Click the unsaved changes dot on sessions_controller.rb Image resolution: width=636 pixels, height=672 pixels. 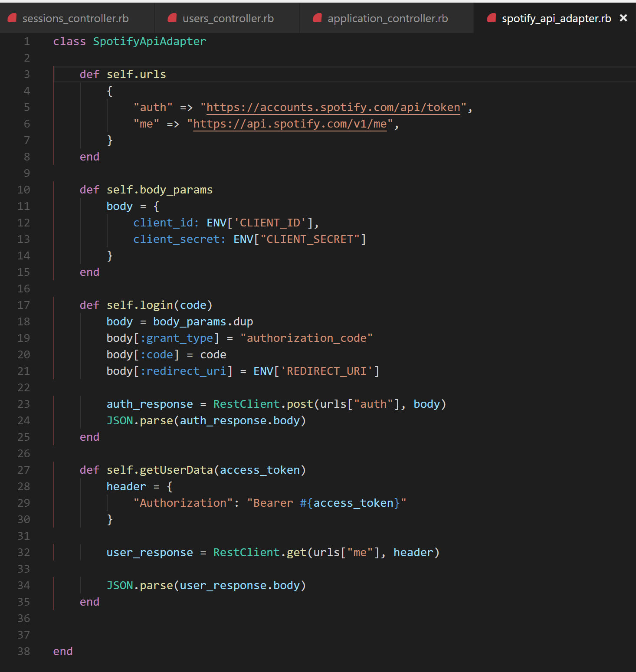pos(12,18)
